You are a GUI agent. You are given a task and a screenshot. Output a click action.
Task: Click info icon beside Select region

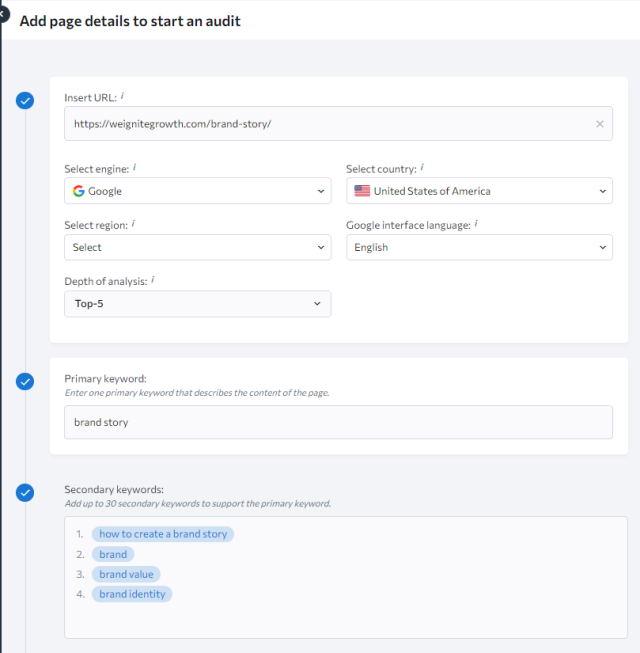135,225
